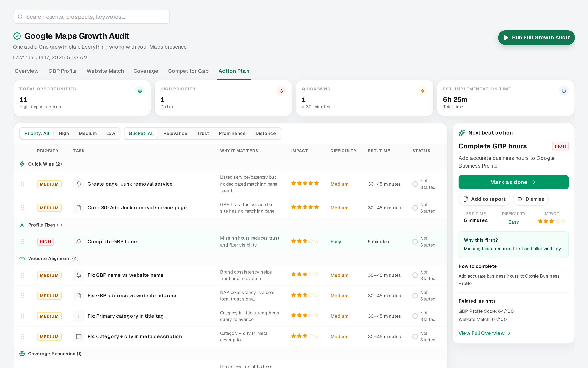Switch to the GBP Profile tab
Image resolution: width=588 pixels, height=368 pixels.
click(x=62, y=71)
